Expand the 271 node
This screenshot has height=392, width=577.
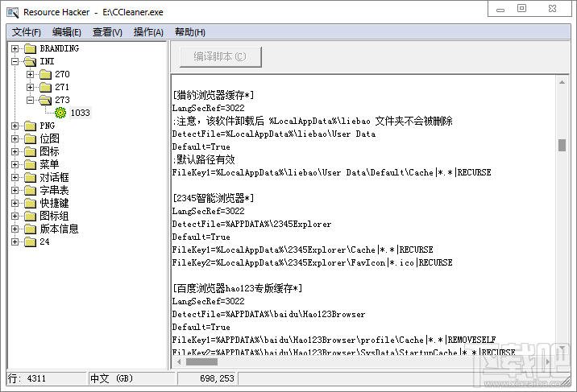pyautogui.click(x=30, y=88)
